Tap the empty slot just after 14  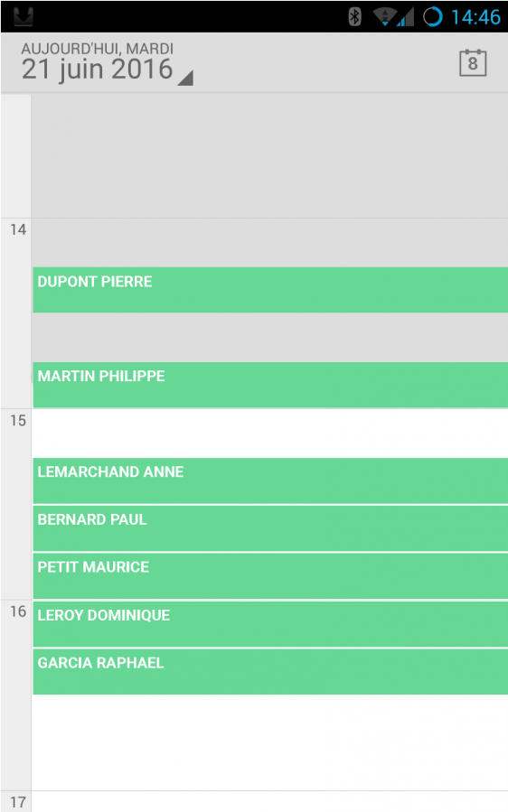pos(270,242)
